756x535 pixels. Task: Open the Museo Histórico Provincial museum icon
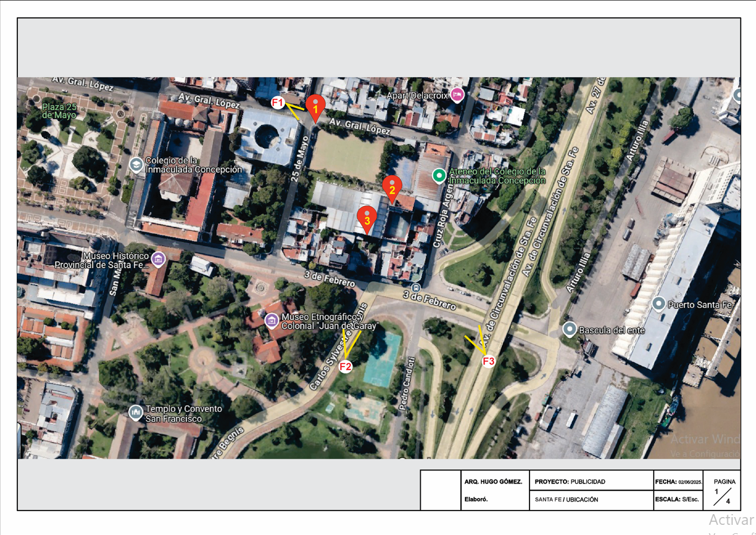(x=158, y=259)
